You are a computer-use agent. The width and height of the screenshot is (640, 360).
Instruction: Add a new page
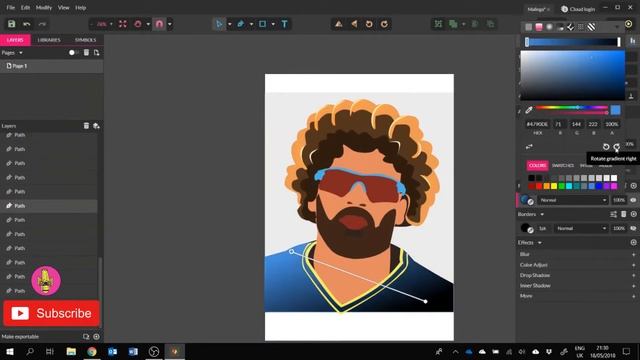[96, 53]
